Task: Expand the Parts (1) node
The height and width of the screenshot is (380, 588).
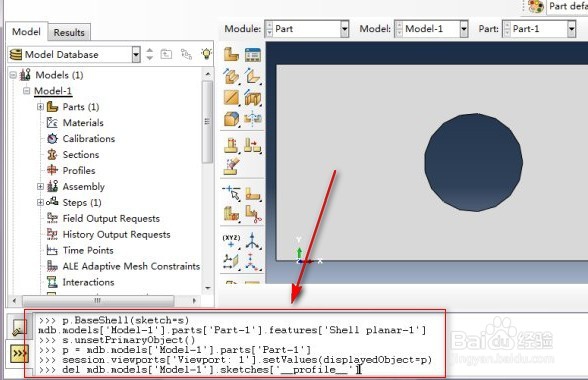Action: [40, 107]
